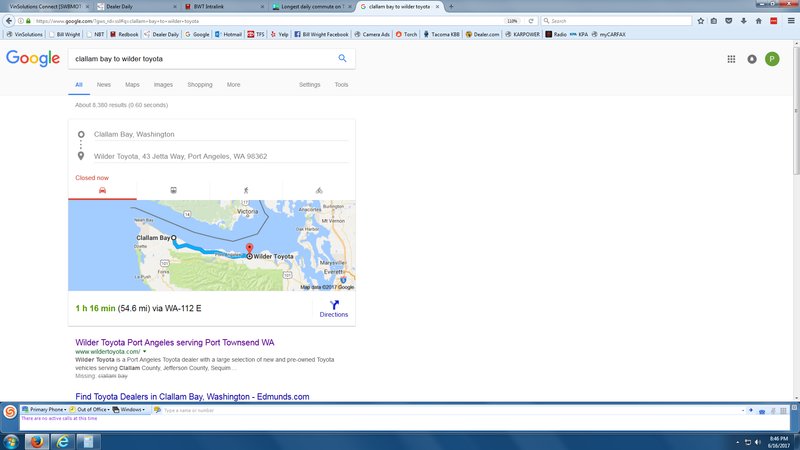This screenshot has width=800, height=450.
Task: Click the Wilder Toyota destination field
Action: point(220,156)
